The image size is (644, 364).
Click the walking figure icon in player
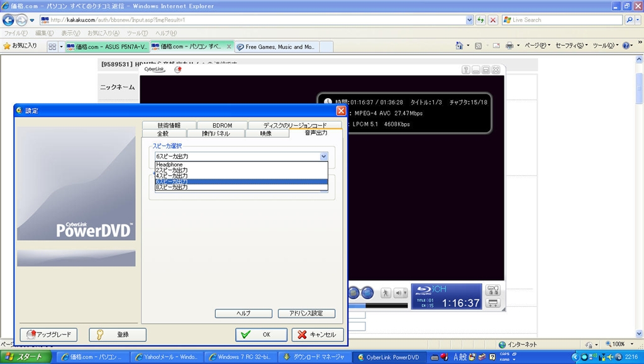[386, 293]
